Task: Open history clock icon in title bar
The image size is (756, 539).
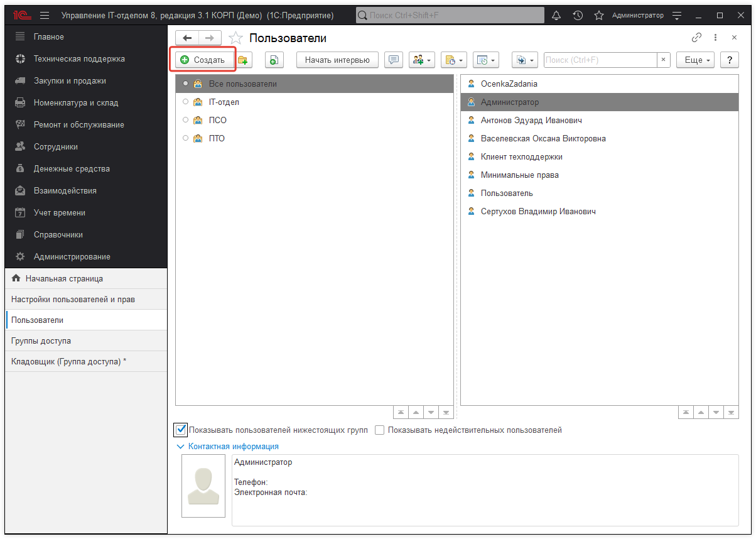Action: [578, 15]
